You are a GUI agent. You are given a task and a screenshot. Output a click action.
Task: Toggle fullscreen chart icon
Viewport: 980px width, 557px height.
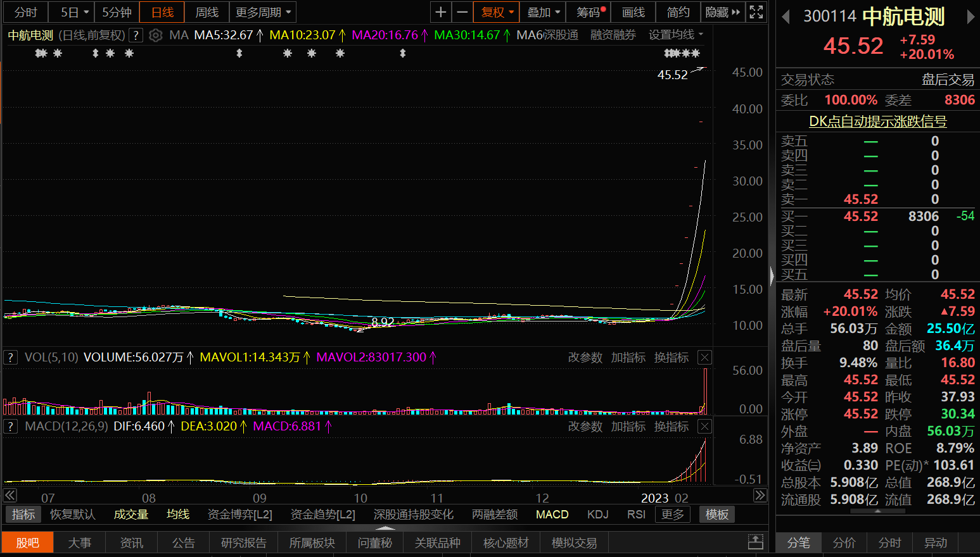coord(756,12)
